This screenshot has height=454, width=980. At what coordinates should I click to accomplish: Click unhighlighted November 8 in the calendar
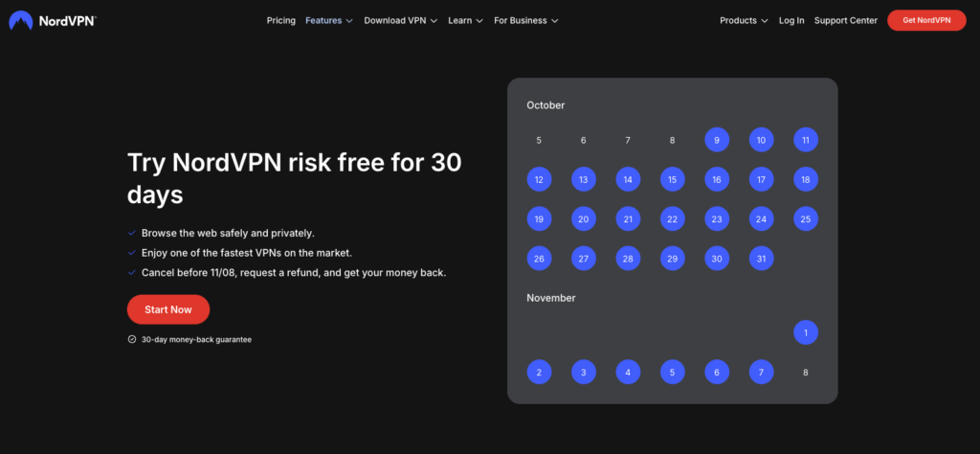coord(806,372)
